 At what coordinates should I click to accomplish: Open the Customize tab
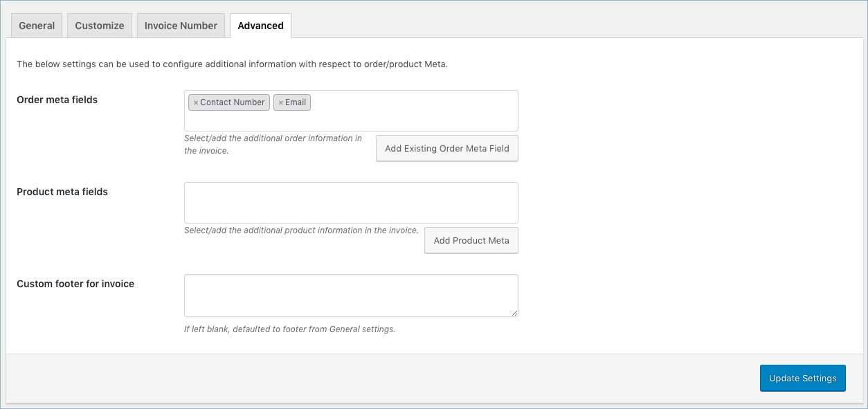tap(100, 26)
